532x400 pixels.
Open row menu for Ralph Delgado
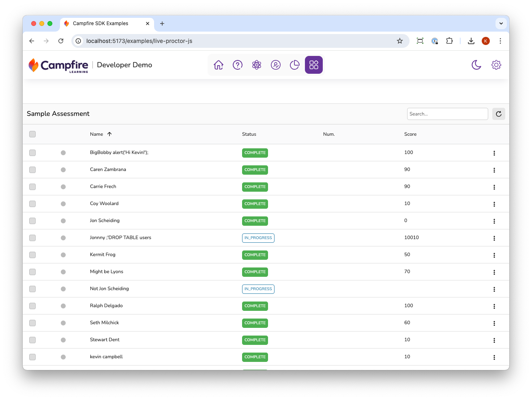(x=494, y=306)
